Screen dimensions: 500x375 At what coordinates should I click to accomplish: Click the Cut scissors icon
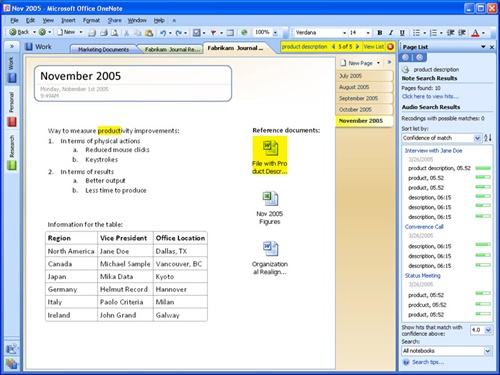[126, 33]
